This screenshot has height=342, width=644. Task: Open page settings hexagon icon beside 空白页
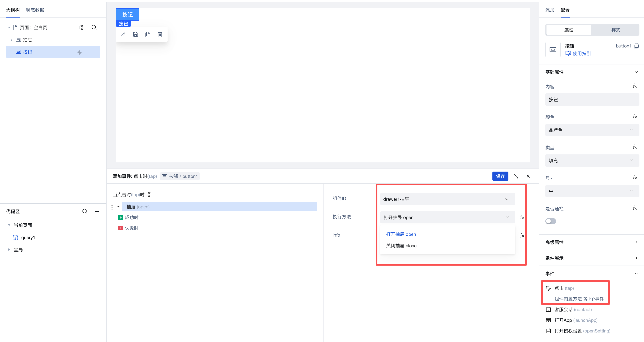click(x=82, y=27)
